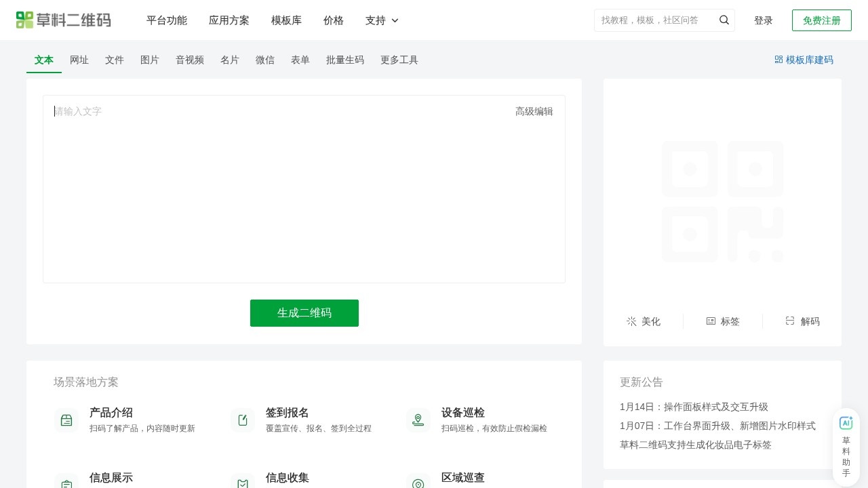Screen dimensions: 868x488
Task: Click the 产品介绍 scenario icon
Action: coord(66,420)
